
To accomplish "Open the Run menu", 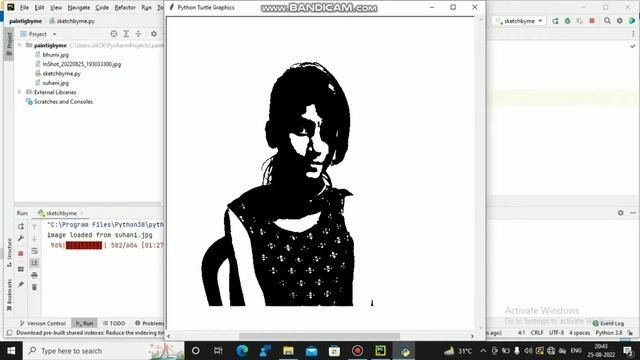I will tap(146, 7).
